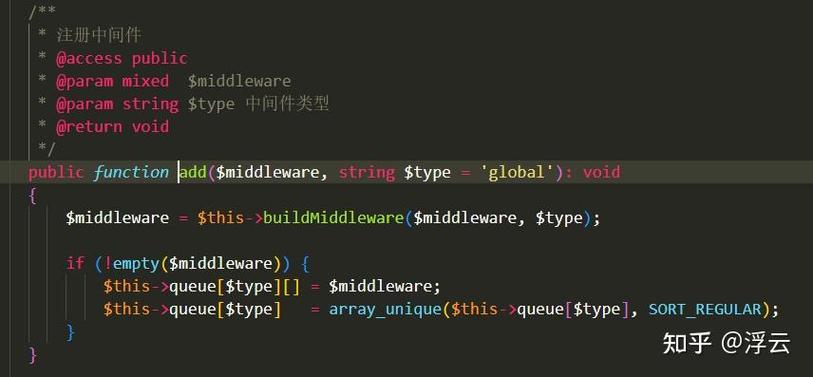This screenshot has height=377, width=813.
Task: Click the array_unique function name
Action: point(385,310)
